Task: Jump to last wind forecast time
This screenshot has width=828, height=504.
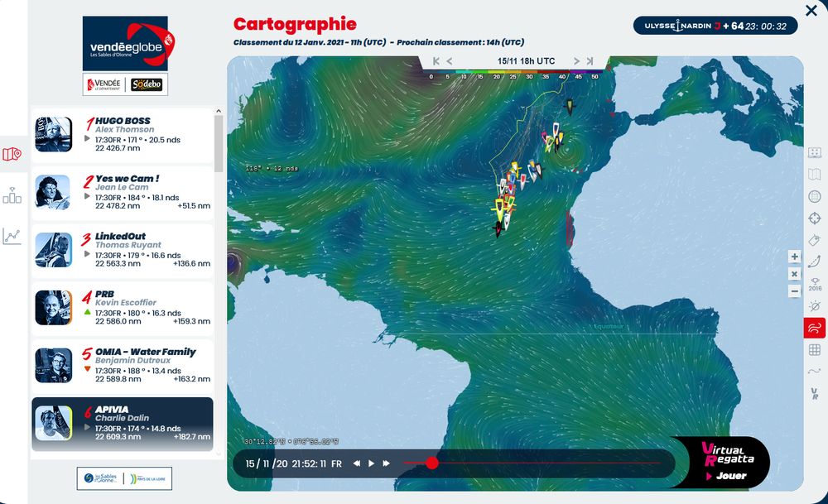Action: [590, 61]
